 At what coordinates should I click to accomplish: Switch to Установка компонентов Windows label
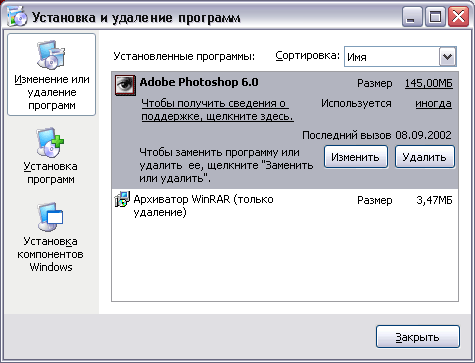pyautogui.click(x=50, y=254)
